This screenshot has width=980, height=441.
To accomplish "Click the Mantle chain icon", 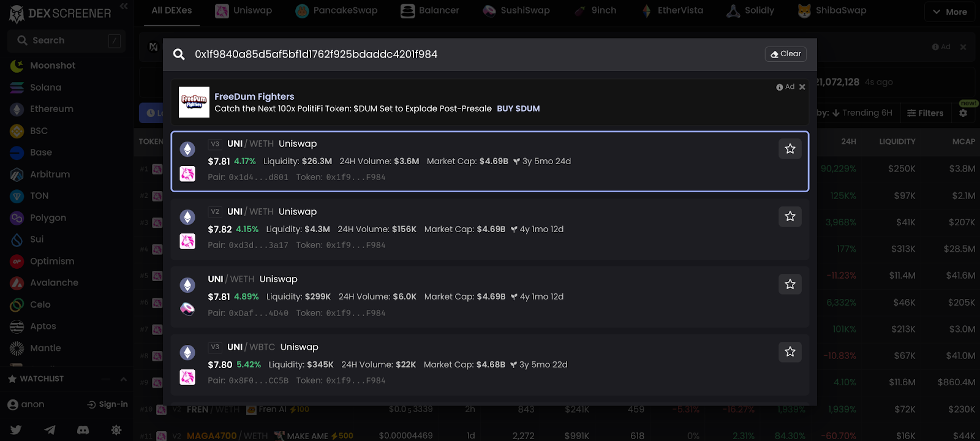I will (17, 348).
